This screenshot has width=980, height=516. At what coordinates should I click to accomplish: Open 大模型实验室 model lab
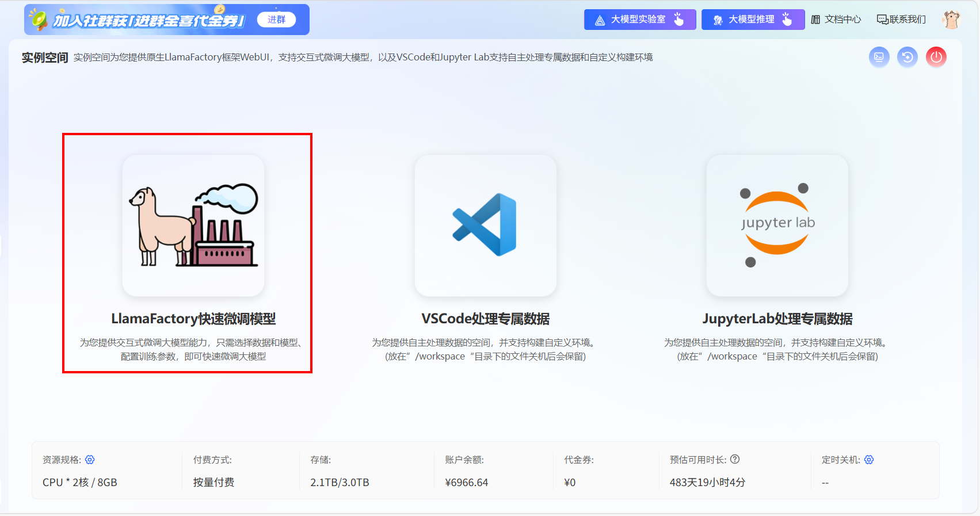(x=639, y=20)
